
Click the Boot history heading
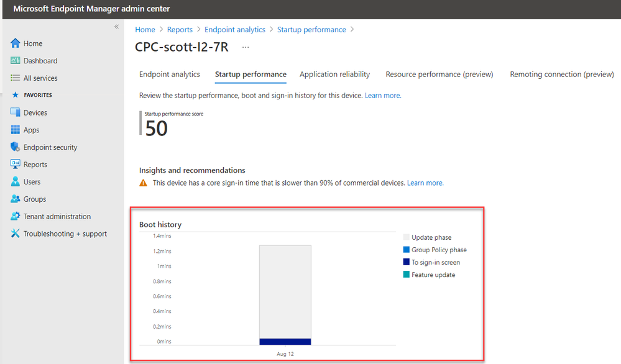click(160, 224)
